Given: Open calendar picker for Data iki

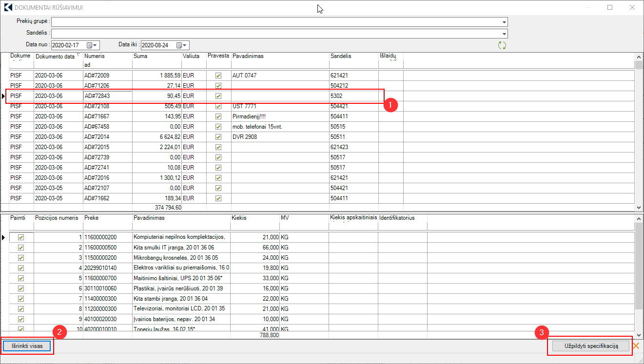Looking at the screenshot, I should (179, 45).
